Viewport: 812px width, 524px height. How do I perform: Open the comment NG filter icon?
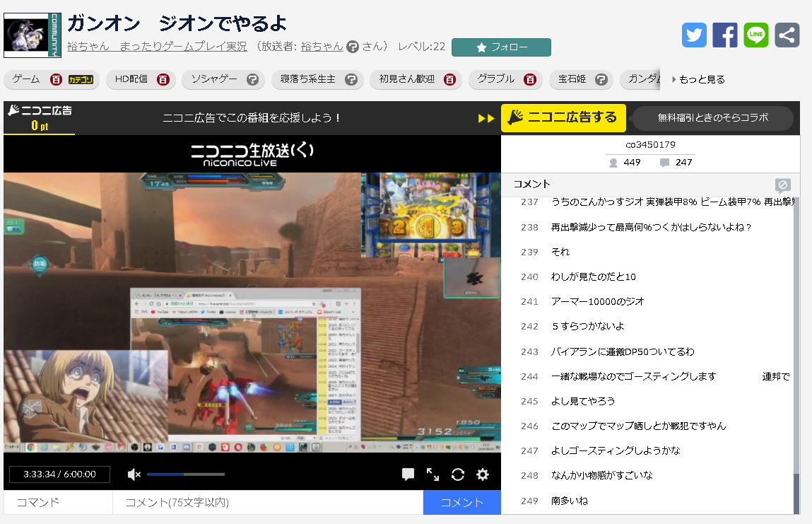[x=783, y=185]
